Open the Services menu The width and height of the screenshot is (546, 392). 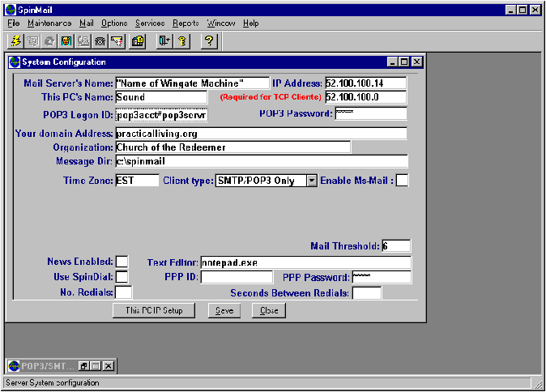click(x=150, y=23)
